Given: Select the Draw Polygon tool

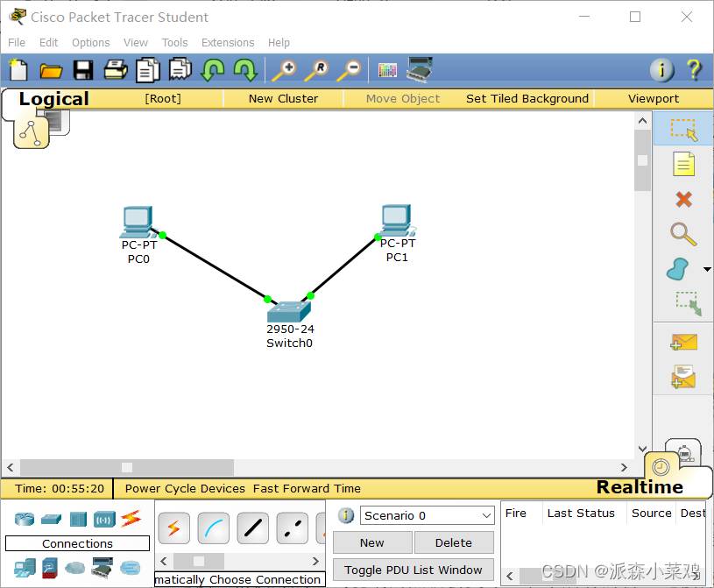Looking at the screenshot, I should [x=677, y=269].
